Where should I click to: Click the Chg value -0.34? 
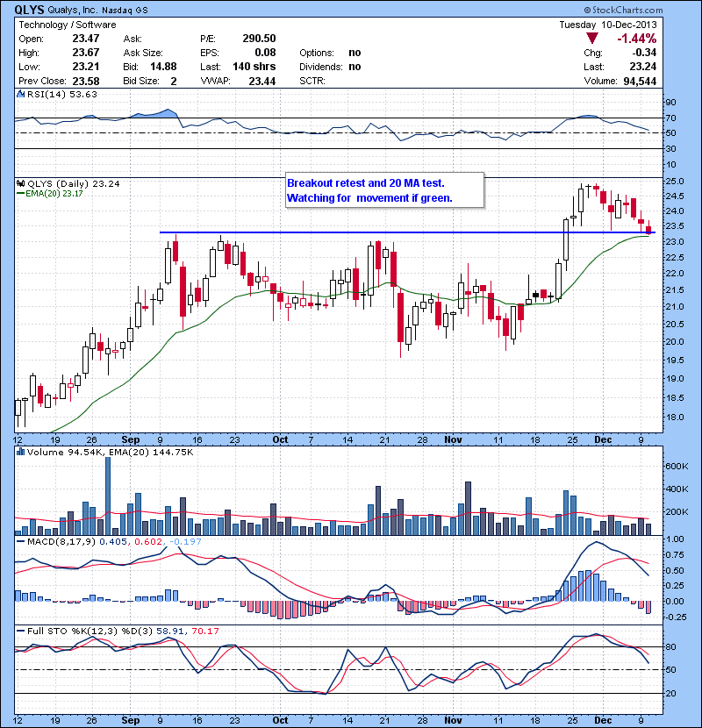643,53
